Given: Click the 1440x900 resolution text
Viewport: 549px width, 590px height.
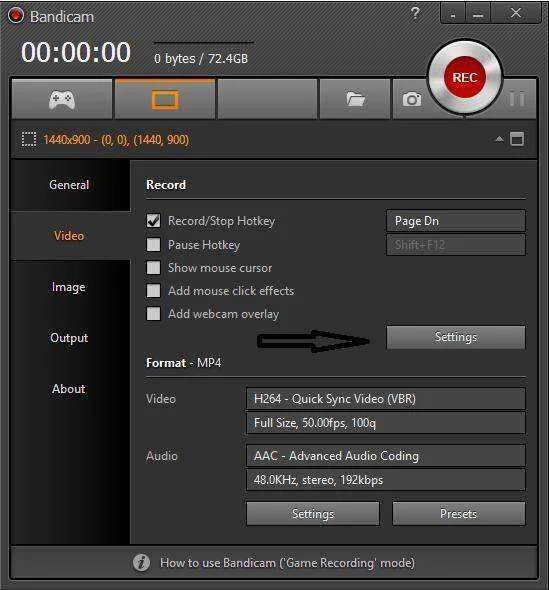Looking at the screenshot, I should pyautogui.click(x=116, y=140).
